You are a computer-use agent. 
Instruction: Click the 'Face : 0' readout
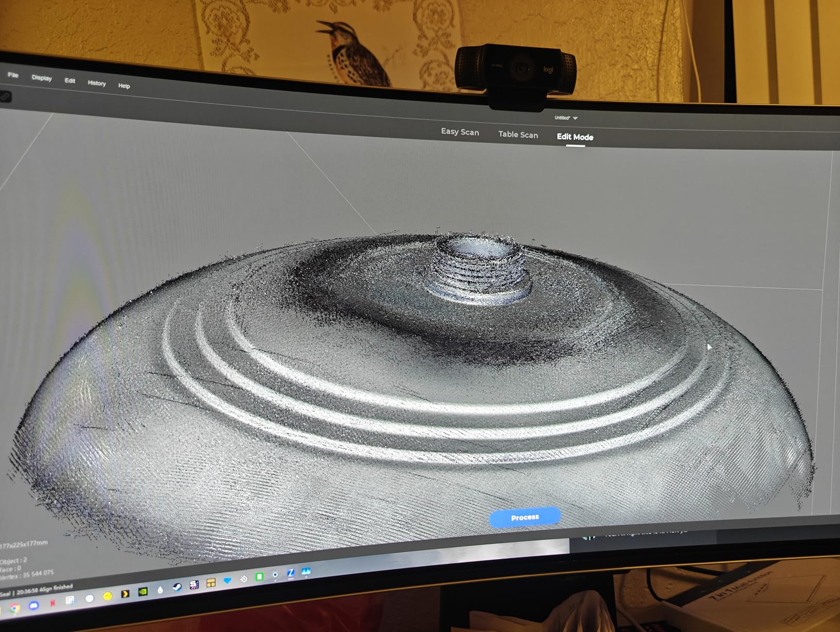coord(10,569)
